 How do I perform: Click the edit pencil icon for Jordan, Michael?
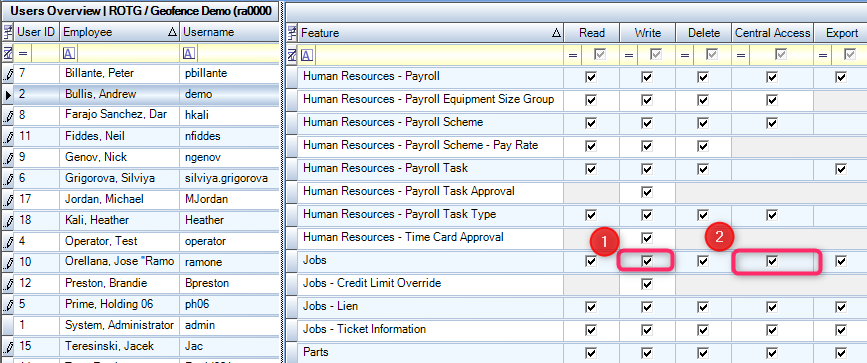point(7,200)
